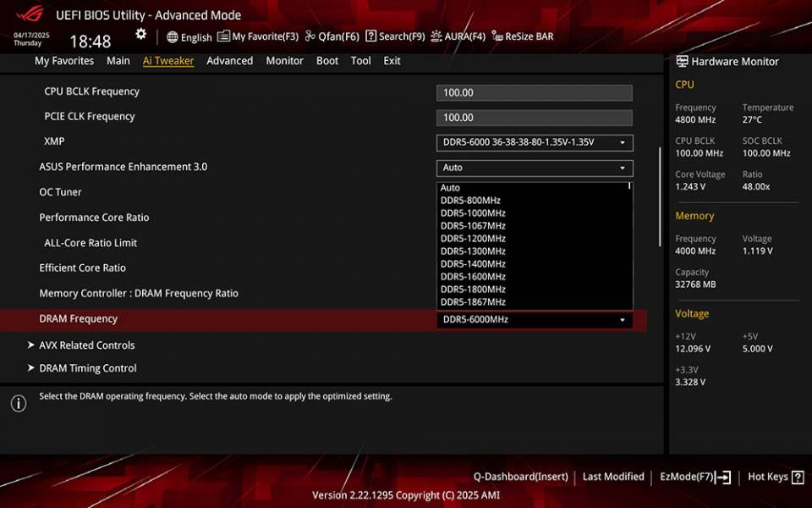Click the globe language icon
This screenshot has width=812, height=508.
tap(173, 36)
